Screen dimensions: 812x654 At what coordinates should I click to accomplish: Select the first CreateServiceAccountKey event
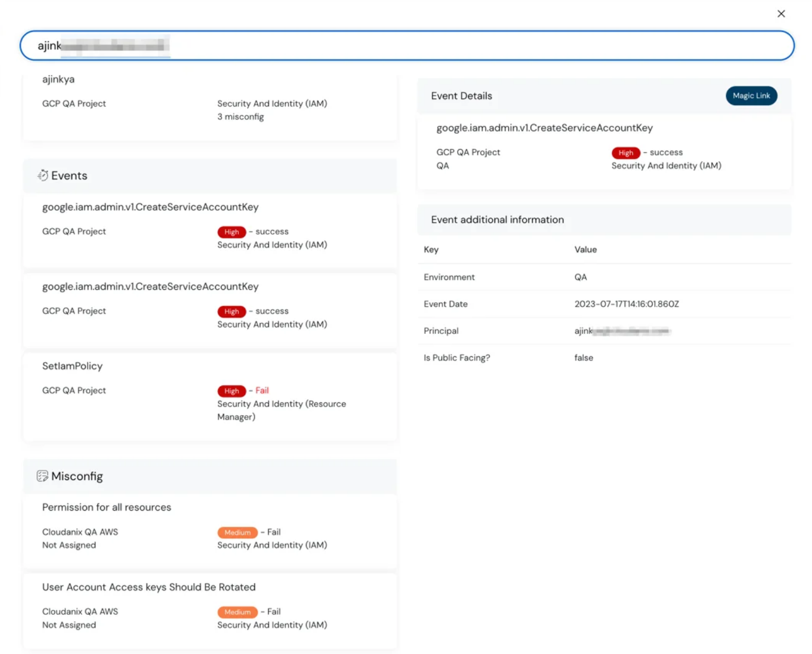(x=210, y=226)
